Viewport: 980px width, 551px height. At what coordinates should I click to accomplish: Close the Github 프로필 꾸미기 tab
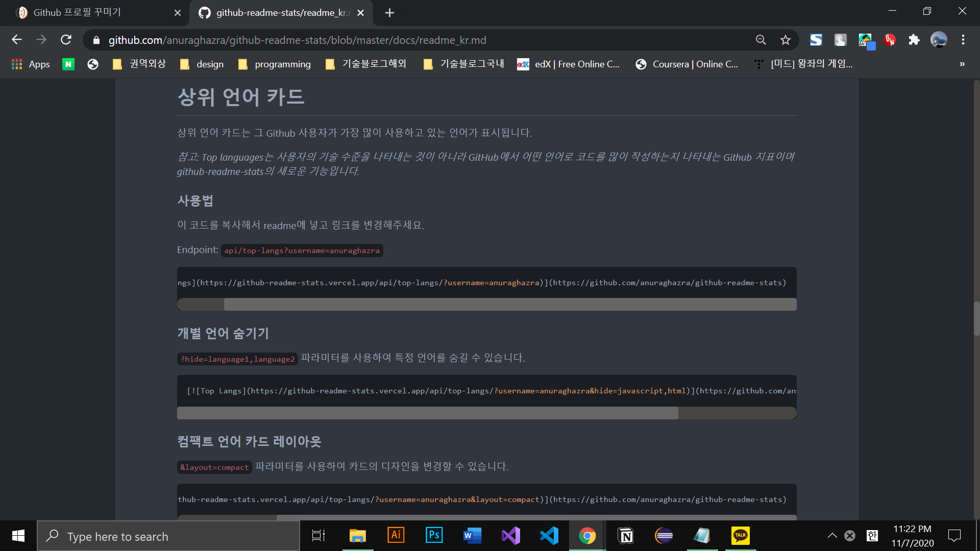point(177,13)
